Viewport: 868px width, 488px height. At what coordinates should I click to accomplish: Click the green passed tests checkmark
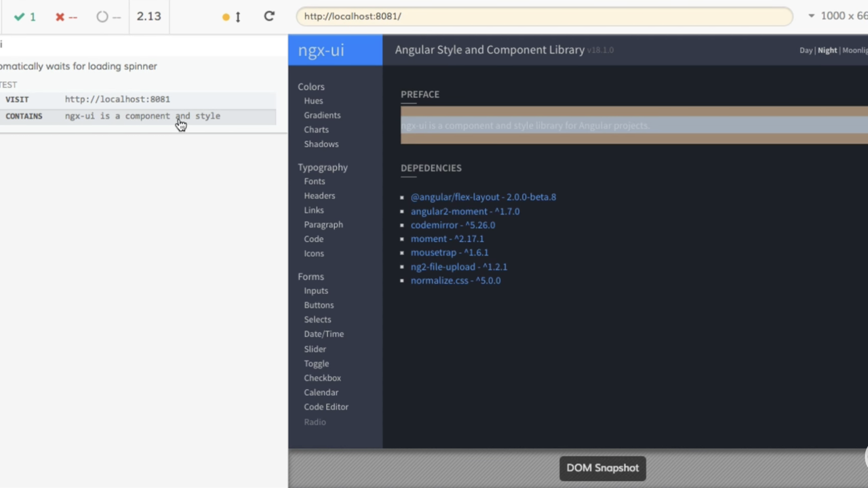[x=20, y=16]
